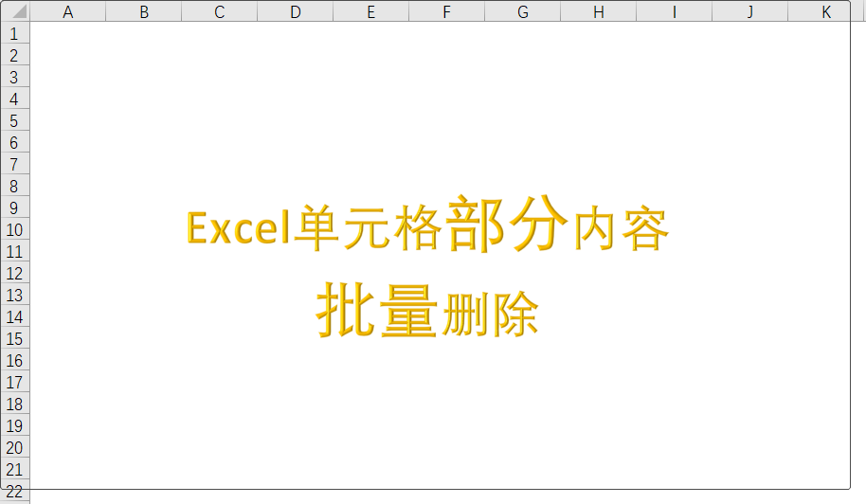Screen dimensions: 866x504
Task: Select row 1 header
Action: click(15, 34)
